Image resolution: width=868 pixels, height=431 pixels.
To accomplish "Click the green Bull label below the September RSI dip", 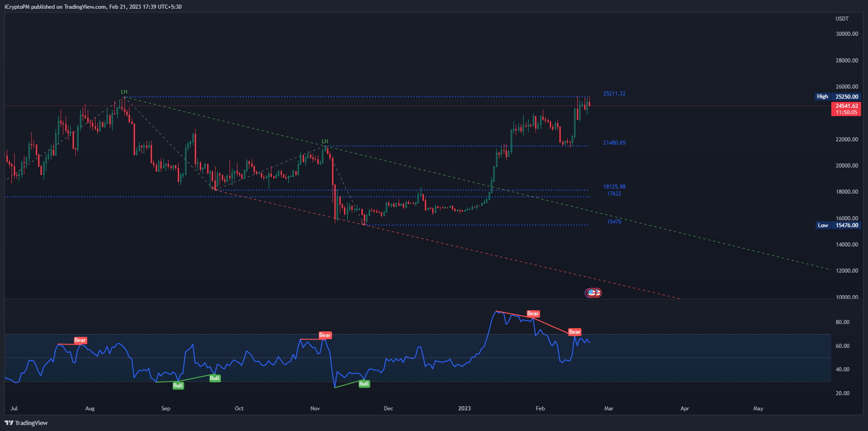I will (x=178, y=386).
